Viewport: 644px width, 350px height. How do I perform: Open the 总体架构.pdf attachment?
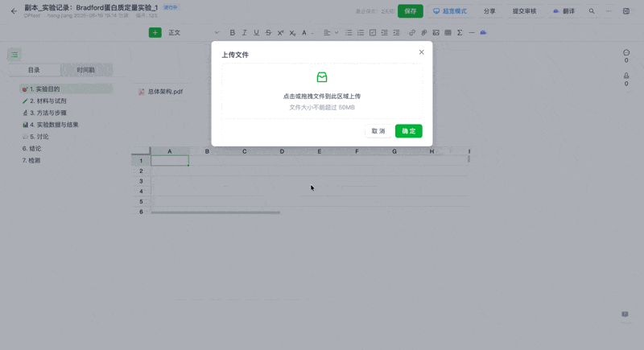[x=160, y=92]
